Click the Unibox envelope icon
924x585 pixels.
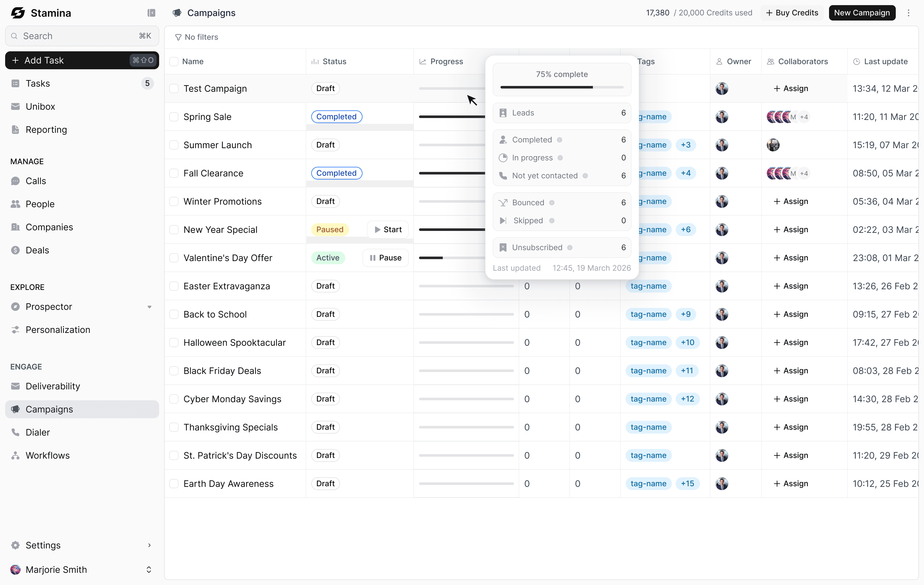pyautogui.click(x=15, y=107)
